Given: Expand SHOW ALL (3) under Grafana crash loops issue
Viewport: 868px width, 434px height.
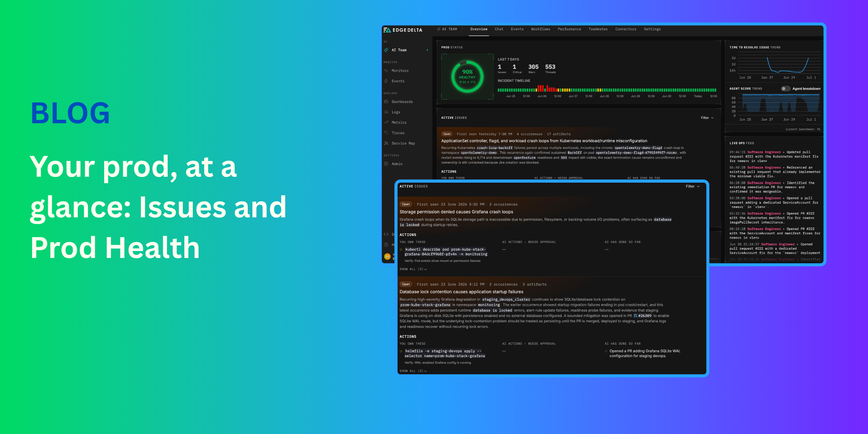Looking at the screenshot, I should pyautogui.click(x=413, y=269).
